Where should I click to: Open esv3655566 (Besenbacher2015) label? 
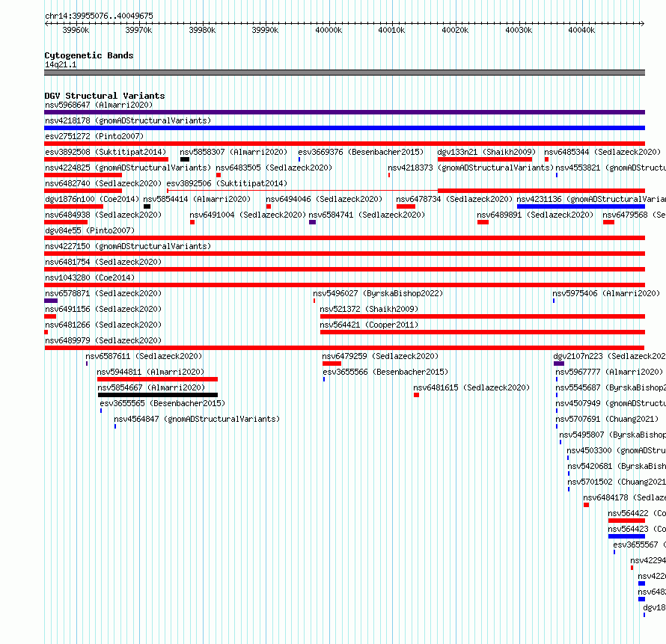tap(385, 372)
